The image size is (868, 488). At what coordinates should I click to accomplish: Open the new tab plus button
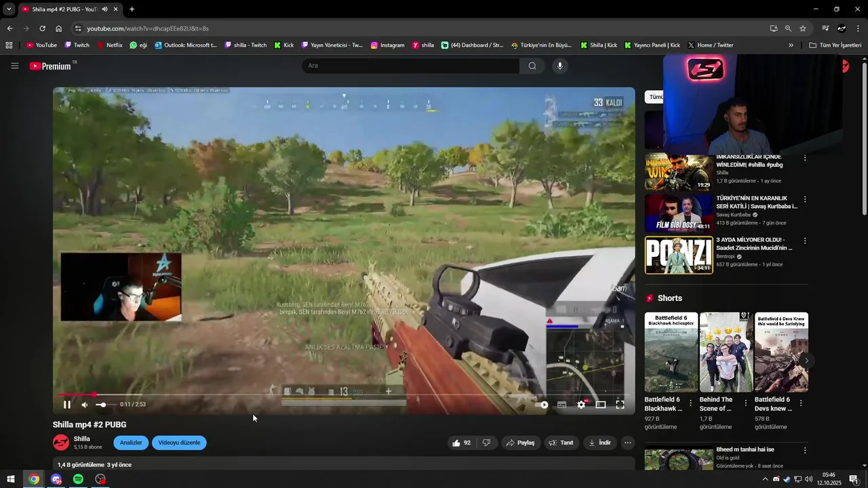(132, 9)
